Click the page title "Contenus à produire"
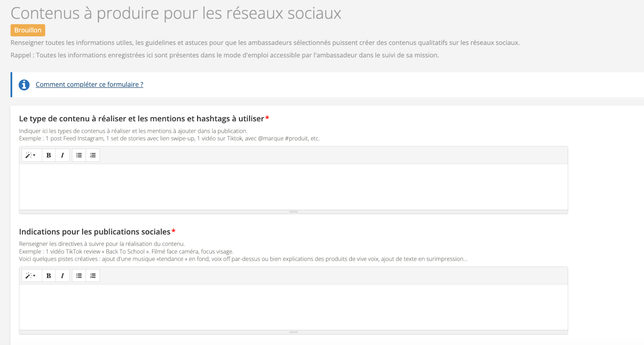This screenshot has width=644, height=345. pos(175,13)
